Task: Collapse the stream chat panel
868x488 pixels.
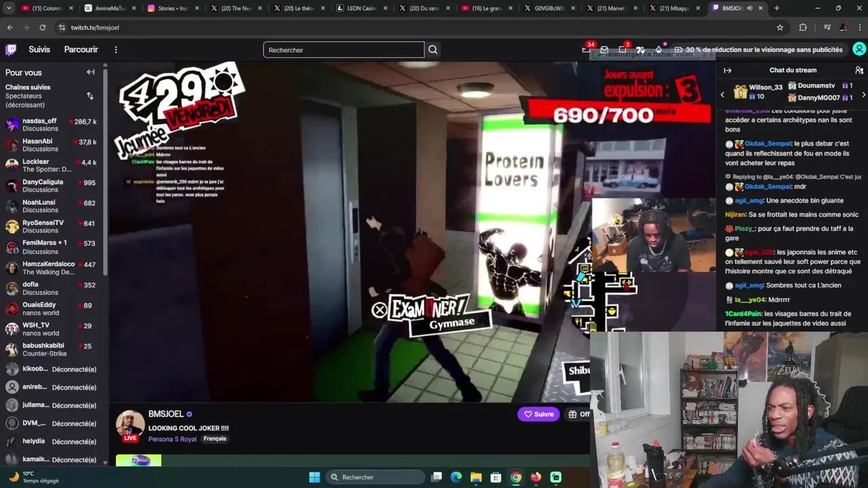Action: pos(728,70)
